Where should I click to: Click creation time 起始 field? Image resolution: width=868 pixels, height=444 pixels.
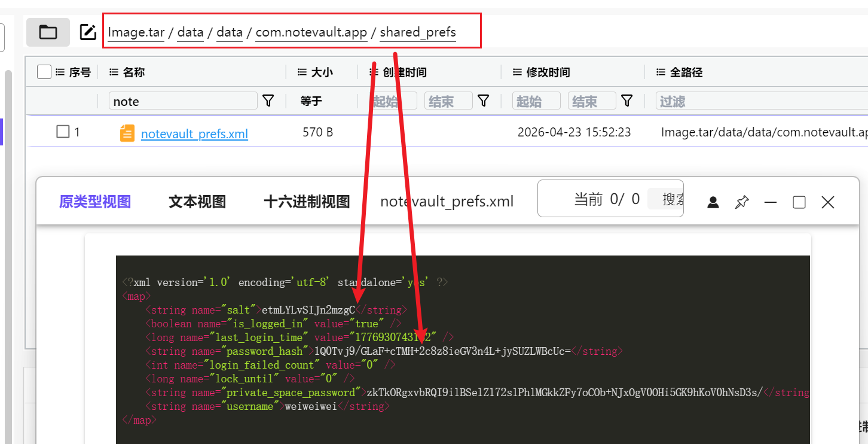click(x=393, y=101)
